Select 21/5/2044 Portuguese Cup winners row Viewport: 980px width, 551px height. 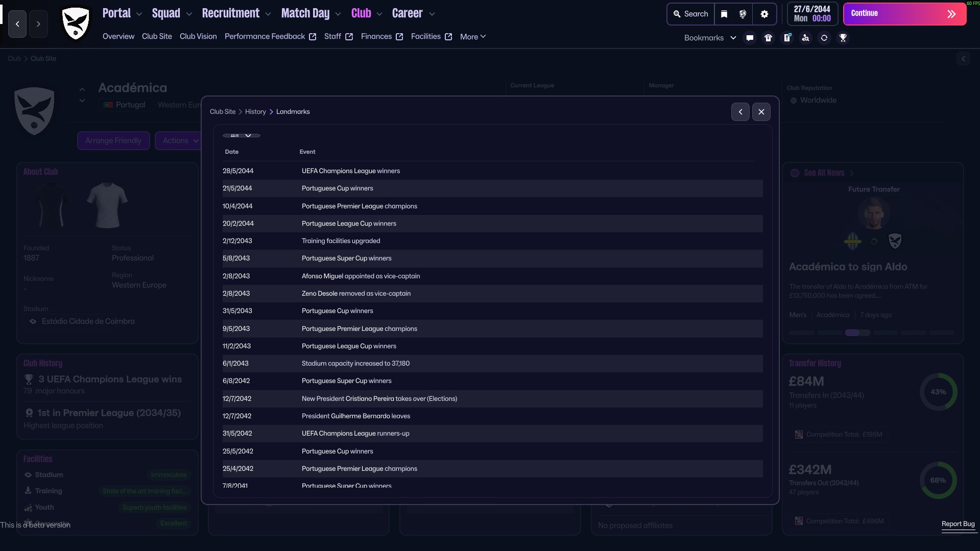[x=492, y=188]
